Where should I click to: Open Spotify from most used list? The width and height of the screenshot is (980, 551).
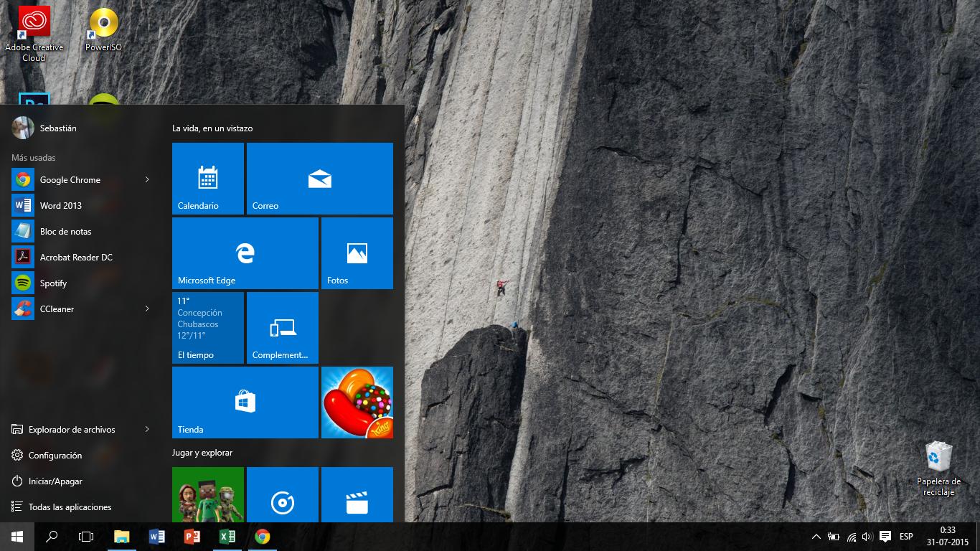coord(53,283)
